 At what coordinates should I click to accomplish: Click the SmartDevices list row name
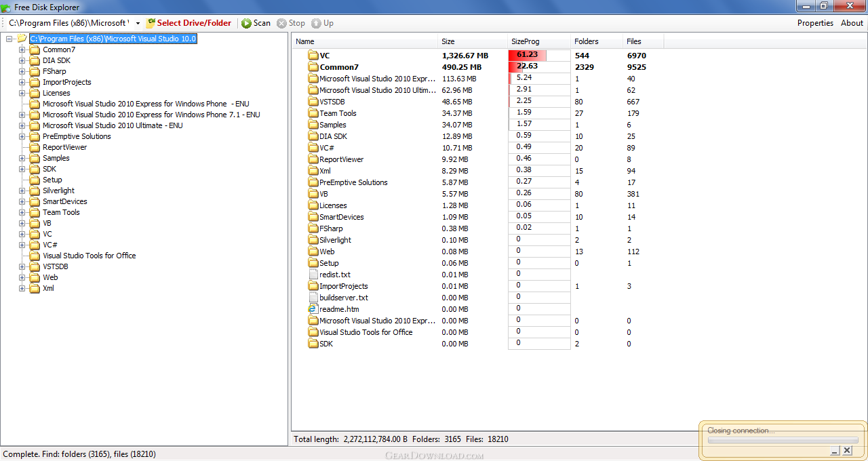(342, 217)
